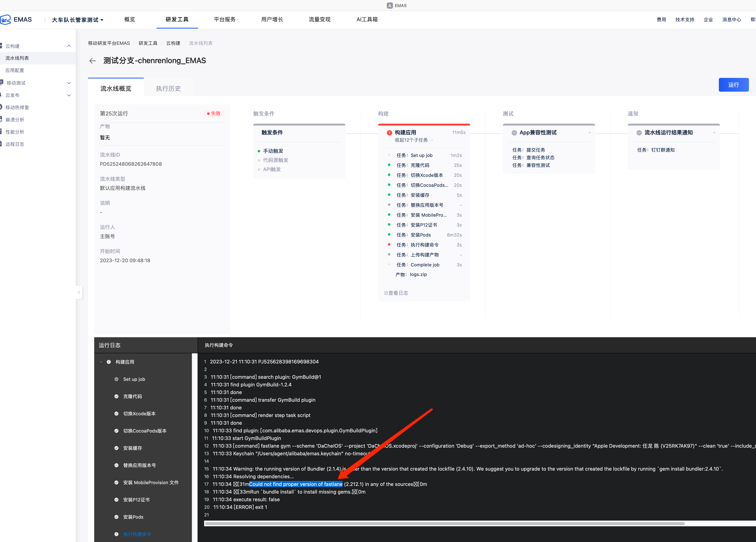This screenshot has height=542, width=756.
Task: Click the 移动测试 sidebar icon
Action: point(2,82)
